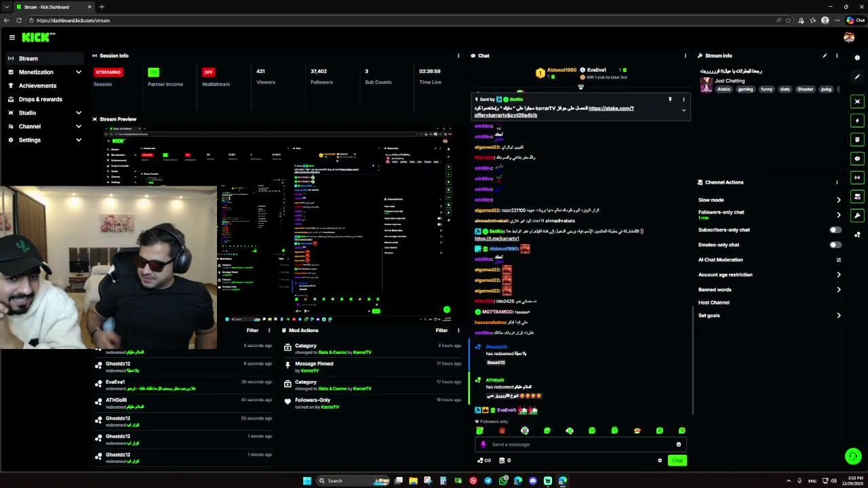Click the channel points dots icon in right rail
Screen dimensions: 868x488
tap(857, 235)
